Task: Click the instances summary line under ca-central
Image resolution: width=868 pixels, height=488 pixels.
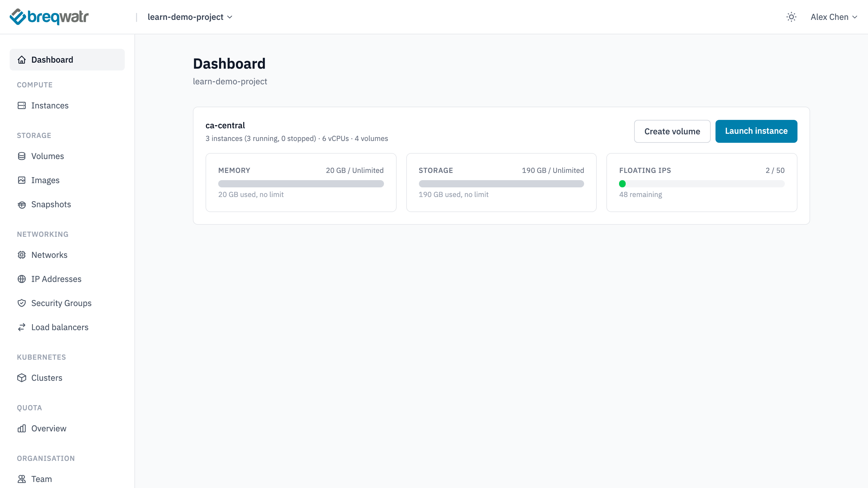Action: pos(297,139)
